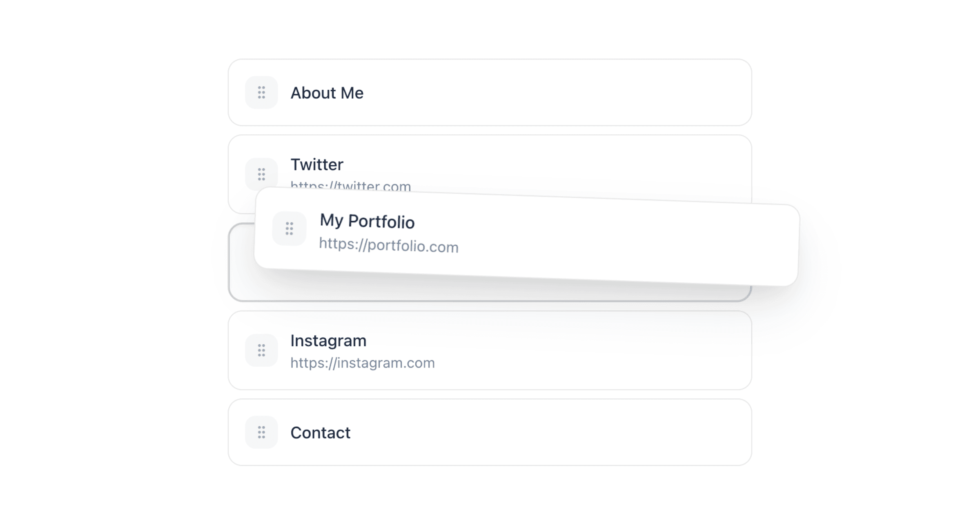The width and height of the screenshot is (980, 514).
Task: Click the Contact title label
Action: pyautogui.click(x=320, y=433)
